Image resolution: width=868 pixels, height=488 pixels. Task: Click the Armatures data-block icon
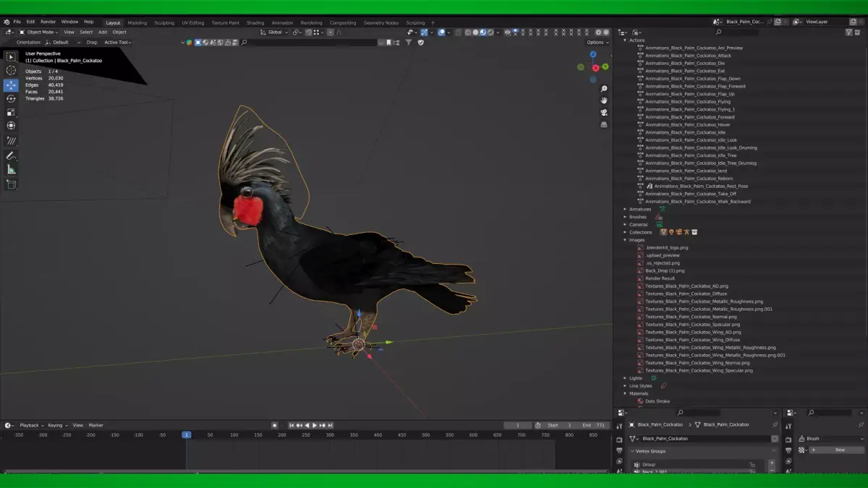click(x=661, y=209)
